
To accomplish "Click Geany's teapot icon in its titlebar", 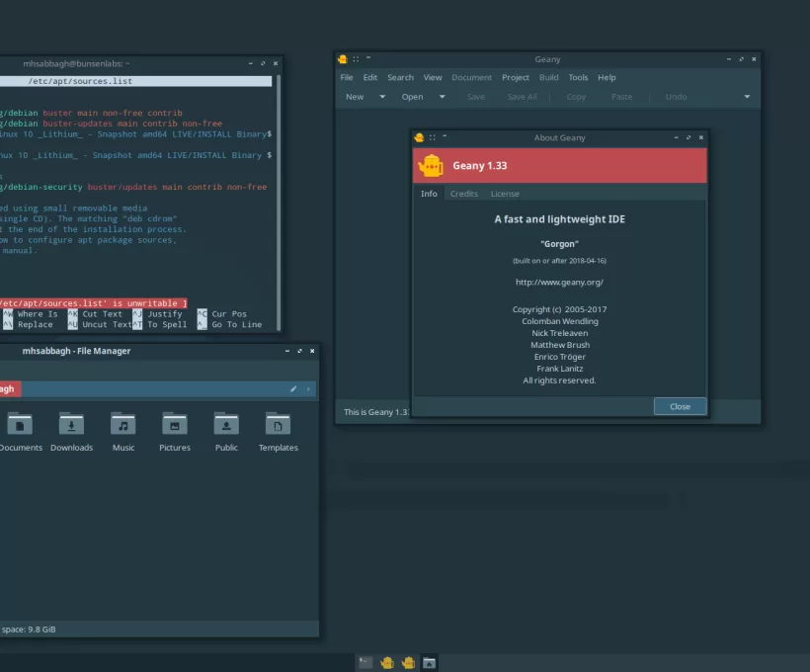I will [x=343, y=58].
